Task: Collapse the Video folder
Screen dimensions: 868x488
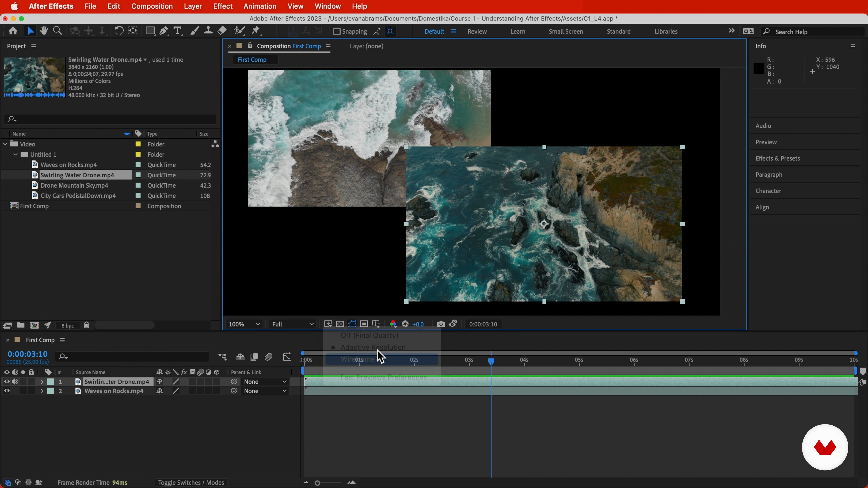Action: pyautogui.click(x=5, y=144)
